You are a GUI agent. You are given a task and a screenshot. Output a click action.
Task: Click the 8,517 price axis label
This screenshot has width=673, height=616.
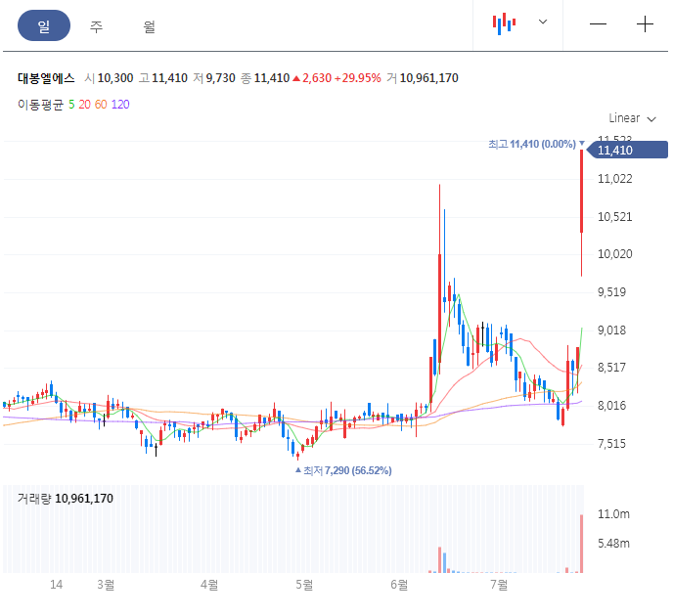612,368
